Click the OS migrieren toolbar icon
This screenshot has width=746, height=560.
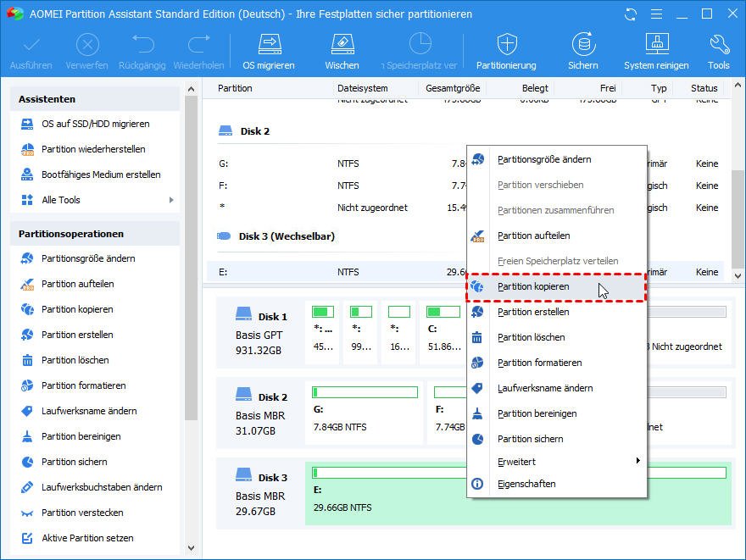coord(269,52)
